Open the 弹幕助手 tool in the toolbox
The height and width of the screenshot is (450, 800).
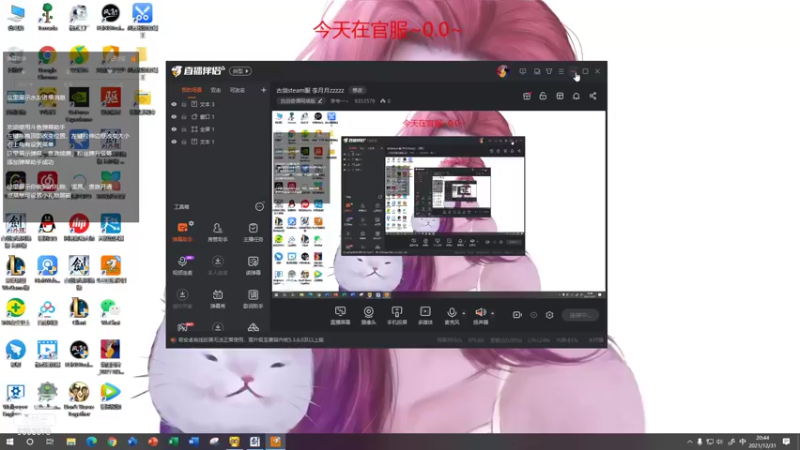183,231
